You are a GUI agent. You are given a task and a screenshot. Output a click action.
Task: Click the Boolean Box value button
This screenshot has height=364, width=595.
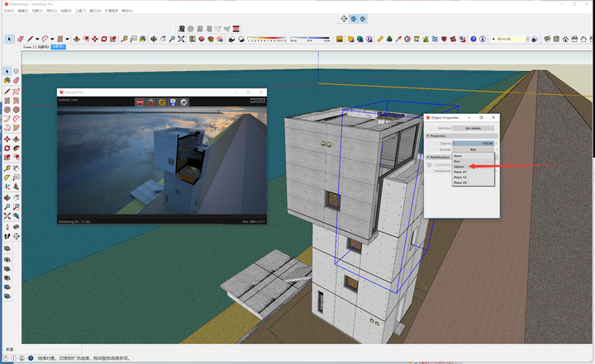[473, 149]
